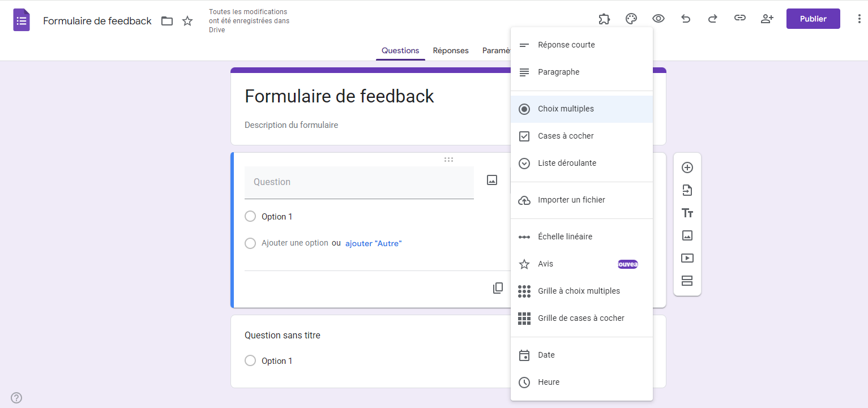Click the duplicate question copy icon

pos(498,288)
